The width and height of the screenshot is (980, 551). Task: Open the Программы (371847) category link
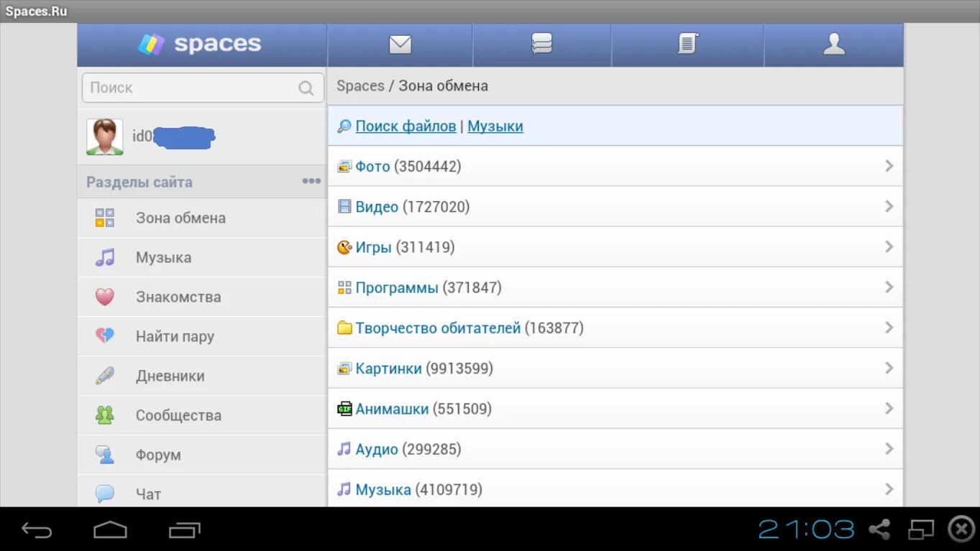pyautogui.click(x=429, y=288)
